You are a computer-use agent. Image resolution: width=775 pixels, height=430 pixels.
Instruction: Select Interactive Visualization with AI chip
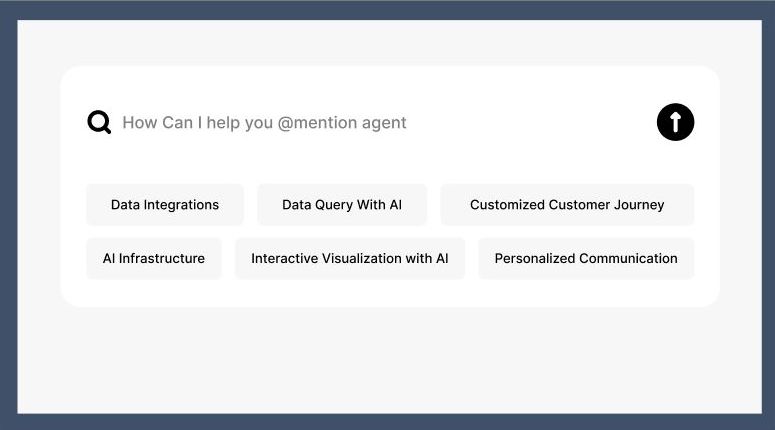tap(350, 259)
